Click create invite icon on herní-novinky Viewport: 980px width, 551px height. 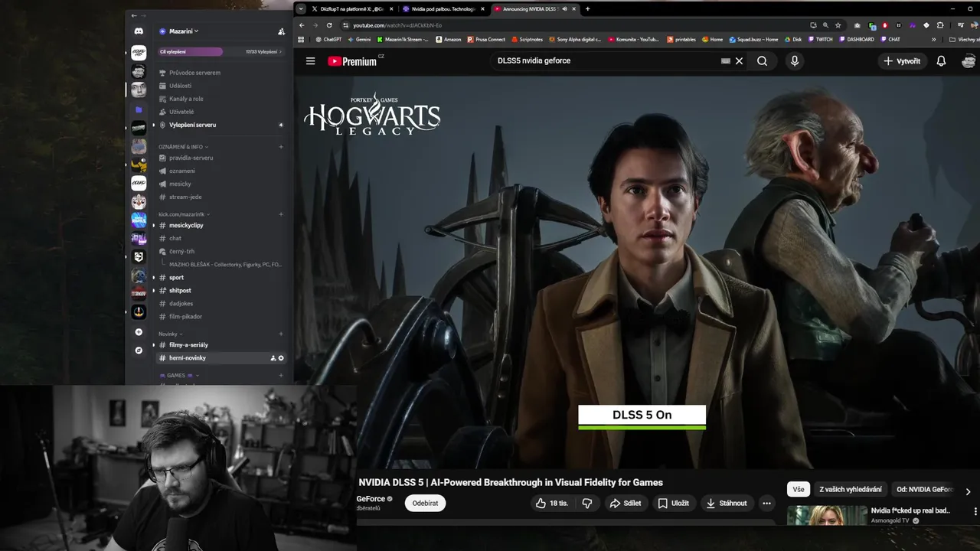(x=273, y=358)
